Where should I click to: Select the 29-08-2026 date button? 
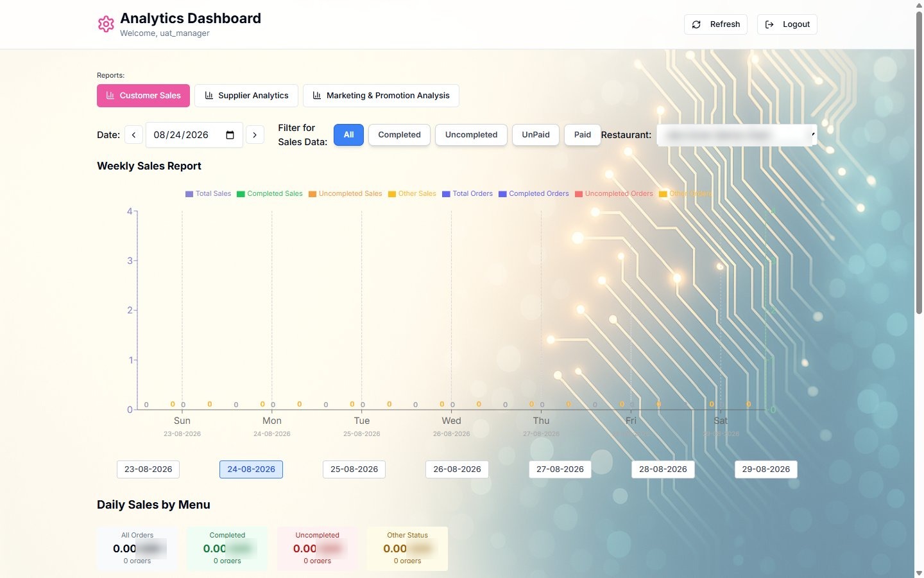pyautogui.click(x=766, y=469)
